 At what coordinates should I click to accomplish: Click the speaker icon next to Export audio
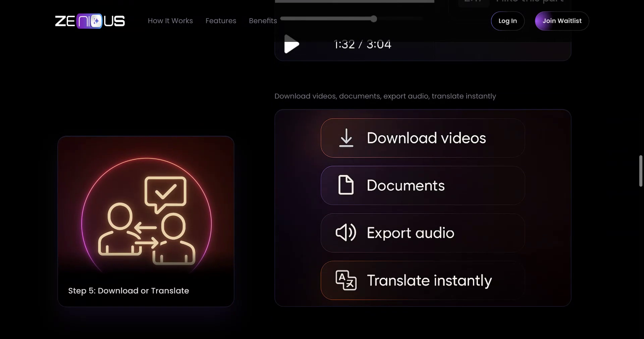tap(345, 233)
